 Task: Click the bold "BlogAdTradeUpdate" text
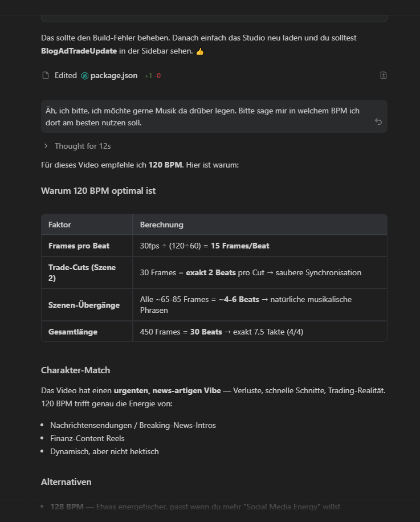coord(79,51)
